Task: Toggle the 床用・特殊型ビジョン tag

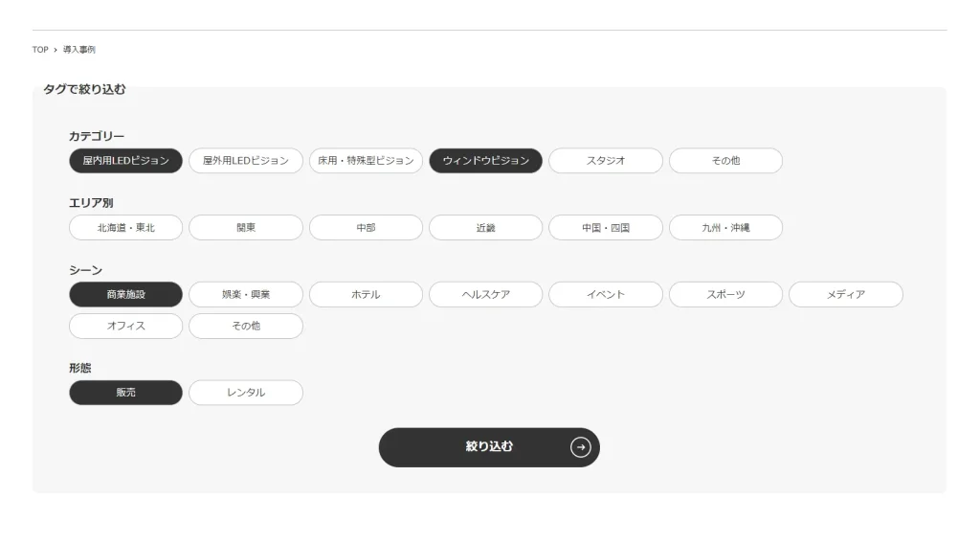Action: click(x=366, y=161)
